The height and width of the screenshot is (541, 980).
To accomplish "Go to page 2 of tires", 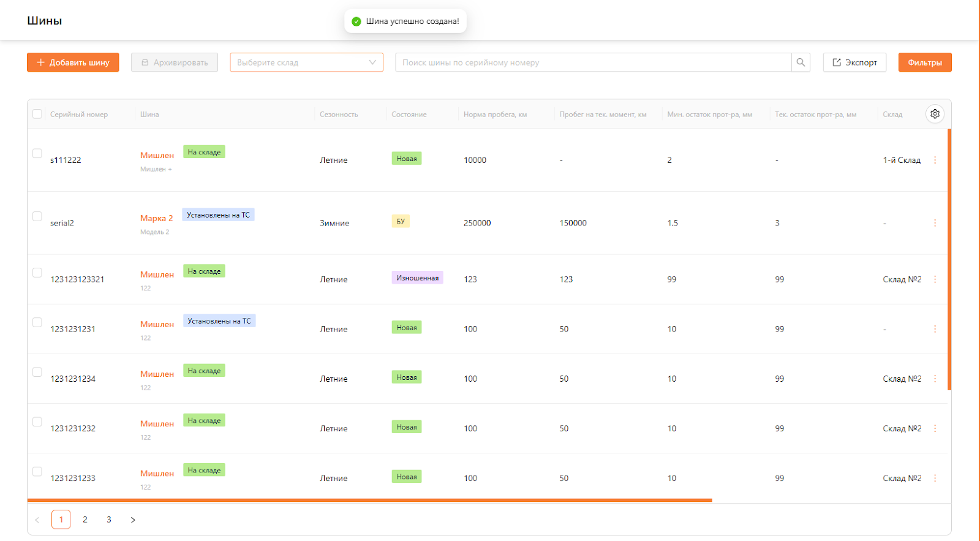I will coord(85,520).
